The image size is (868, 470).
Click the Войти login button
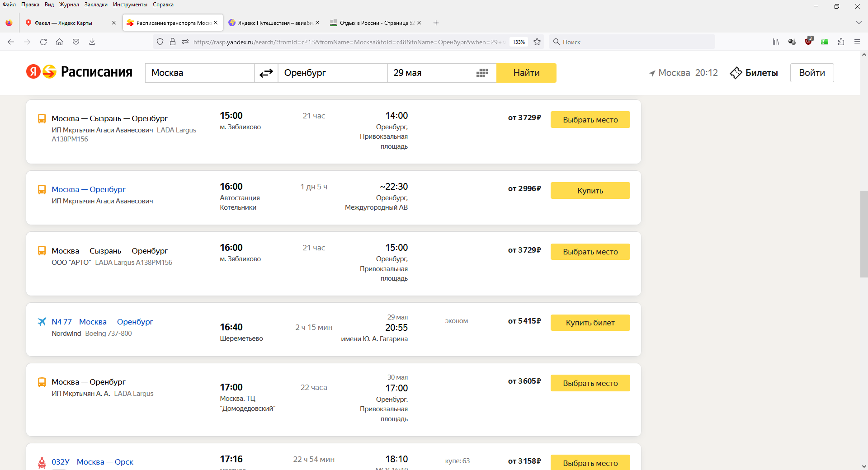click(811, 73)
